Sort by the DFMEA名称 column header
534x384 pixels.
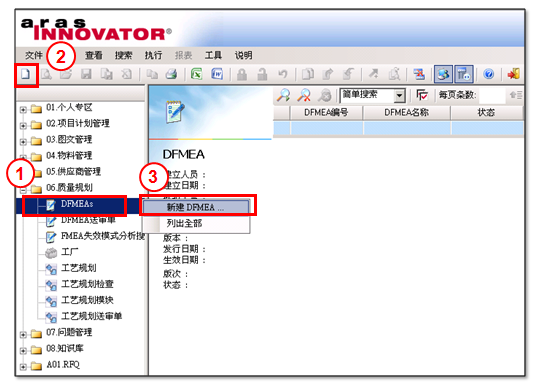(407, 113)
